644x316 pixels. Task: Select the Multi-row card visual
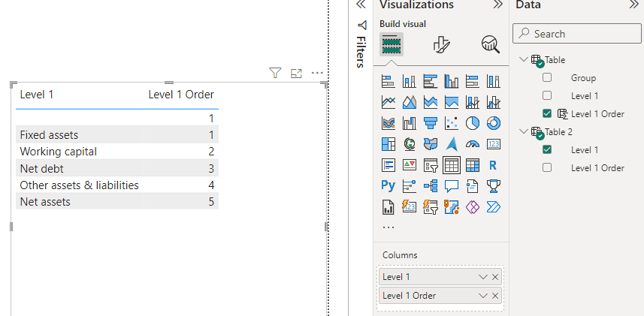click(388, 165)
